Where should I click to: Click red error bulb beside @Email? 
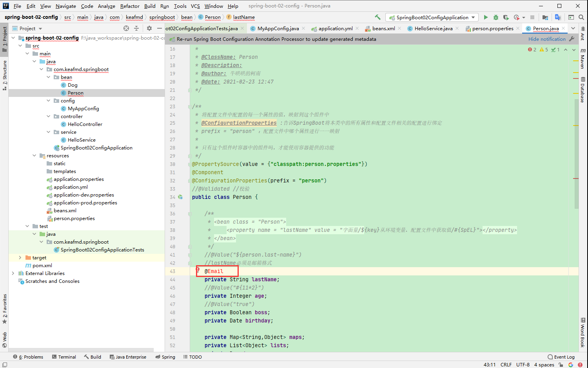[198, 270]
